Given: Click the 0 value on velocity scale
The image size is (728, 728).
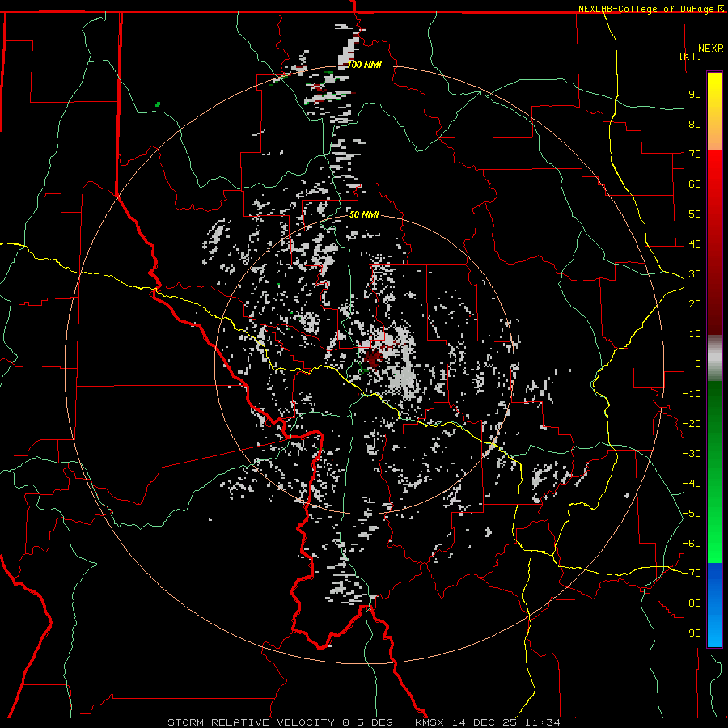Looking at the screenshot, I should [x=698, y=364].
